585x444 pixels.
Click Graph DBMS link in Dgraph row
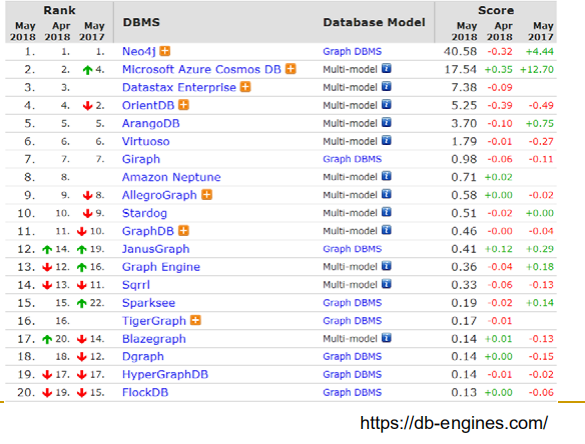[x=352, y=357]
